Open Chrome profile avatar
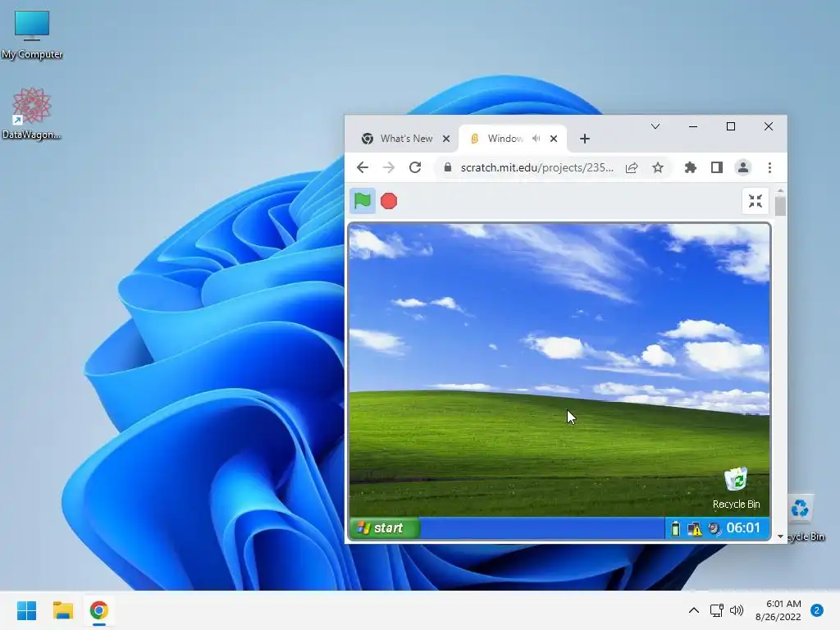Image resolution: width=840 pixels, height=630 pixels. (x=743, y=167)
